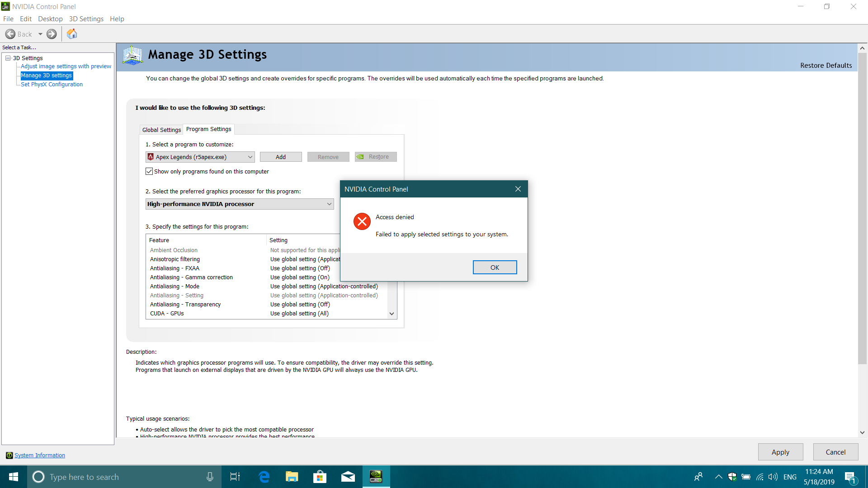Viewport: 868px width, 488px height.
Task: Open the Home icon in toolbar
Action: (72, 34)
